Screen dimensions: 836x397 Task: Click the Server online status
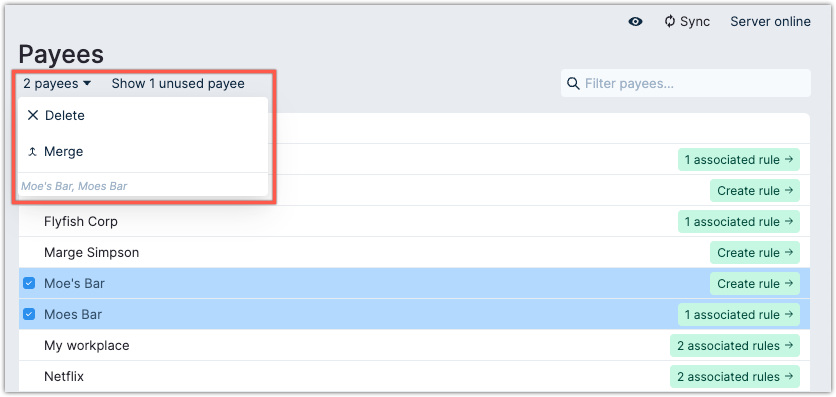[x=770, y=22]
